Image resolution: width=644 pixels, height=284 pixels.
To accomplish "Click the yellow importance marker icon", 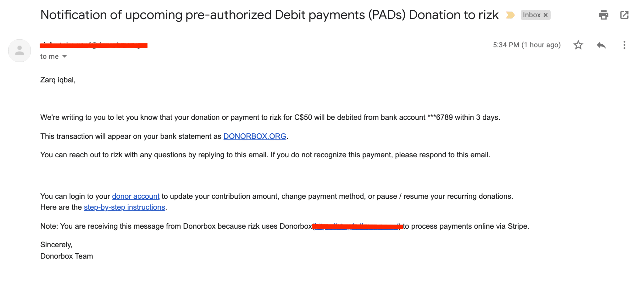I will 510,15.
